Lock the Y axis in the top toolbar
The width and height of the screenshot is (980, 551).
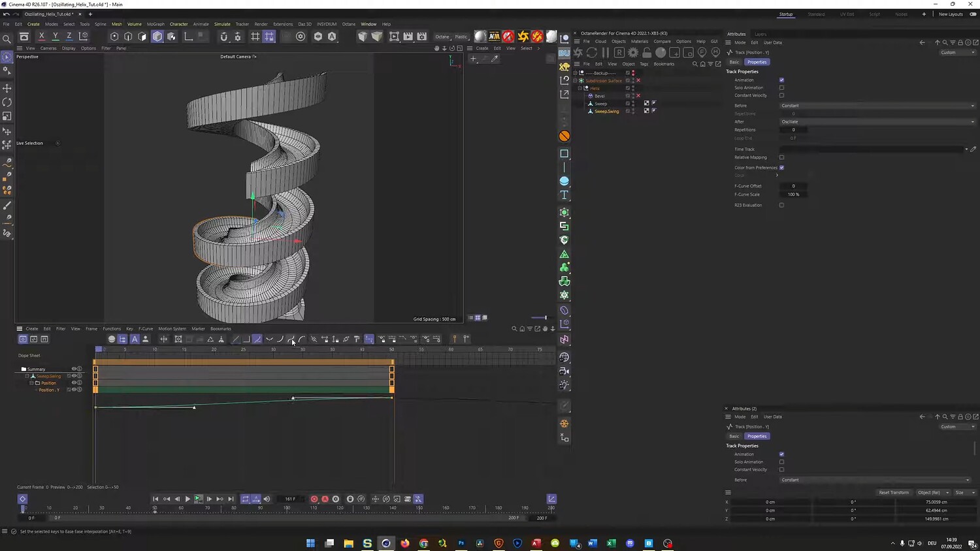[55, 37]
